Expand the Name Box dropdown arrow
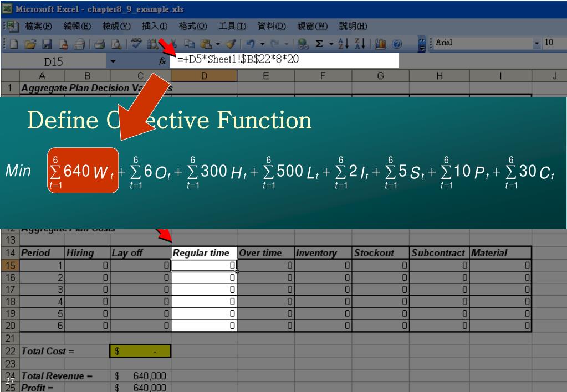This screenshot has height=392, width=567. (x=113, y=61)
